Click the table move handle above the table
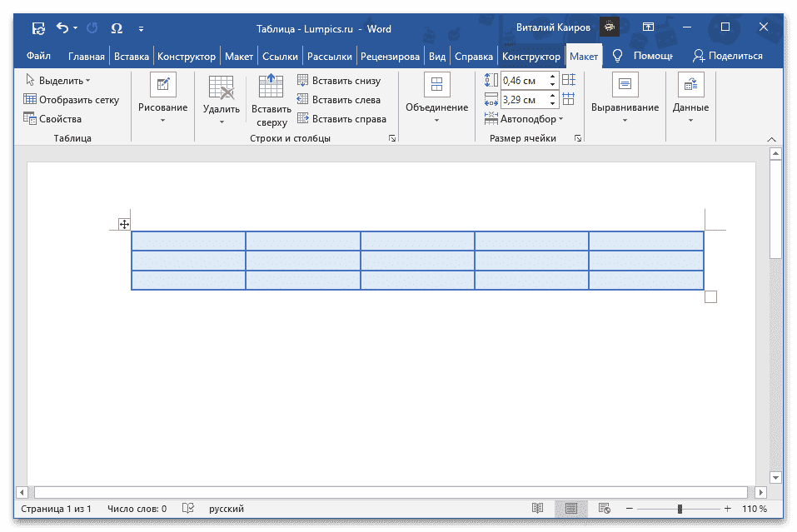The image size is (797, 532). tap(124, 223)
